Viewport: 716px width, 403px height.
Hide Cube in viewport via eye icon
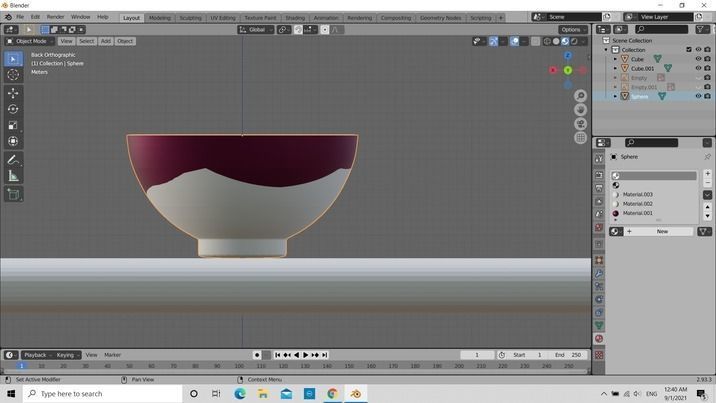click(698, 59)
